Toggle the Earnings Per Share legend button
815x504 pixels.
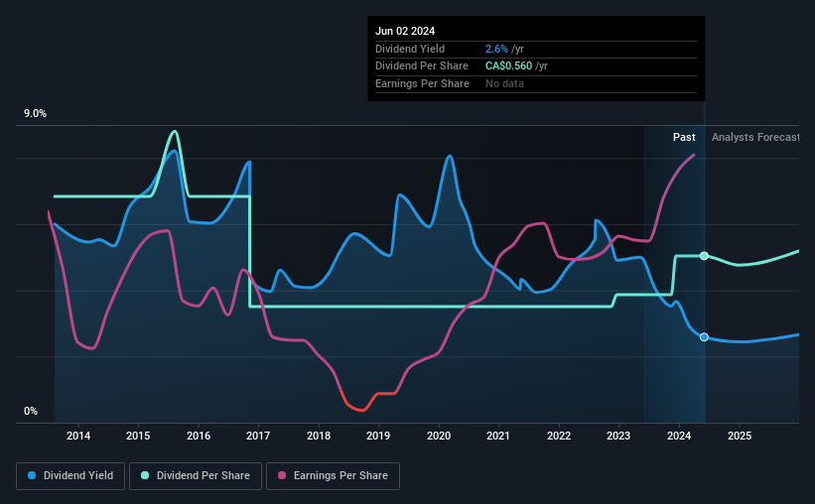tap(334, 476)
